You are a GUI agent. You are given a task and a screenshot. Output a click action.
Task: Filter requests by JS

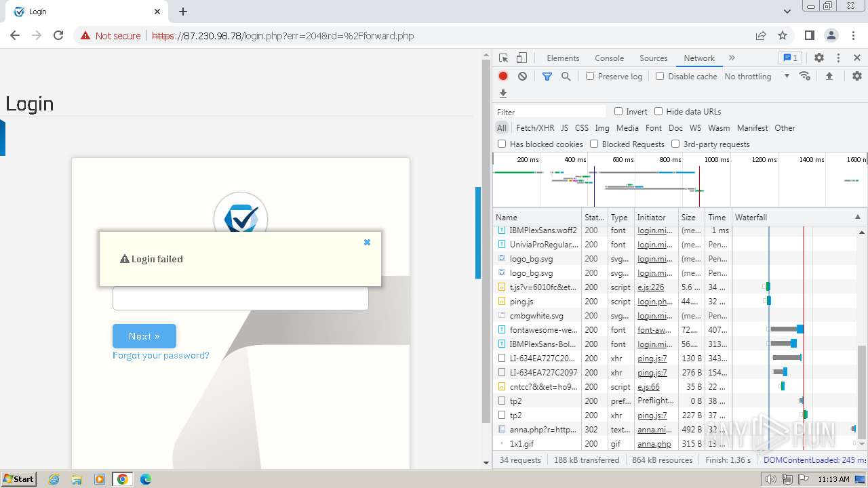tap(564, 127)
